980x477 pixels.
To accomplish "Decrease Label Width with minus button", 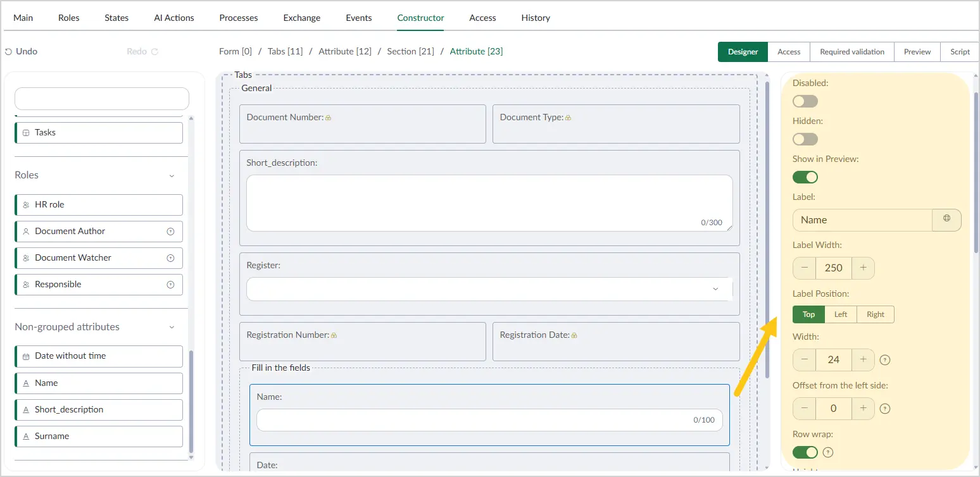I will coord(804,268).
